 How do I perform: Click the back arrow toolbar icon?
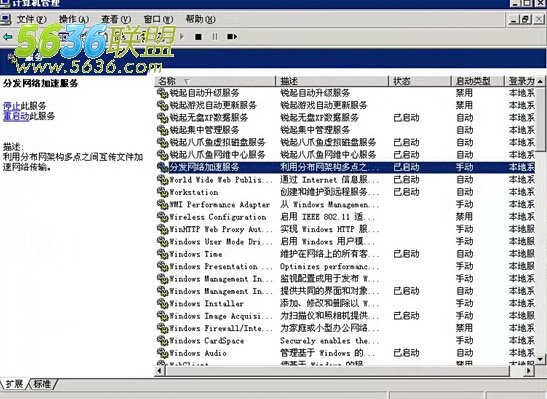[x=7, y=37]
